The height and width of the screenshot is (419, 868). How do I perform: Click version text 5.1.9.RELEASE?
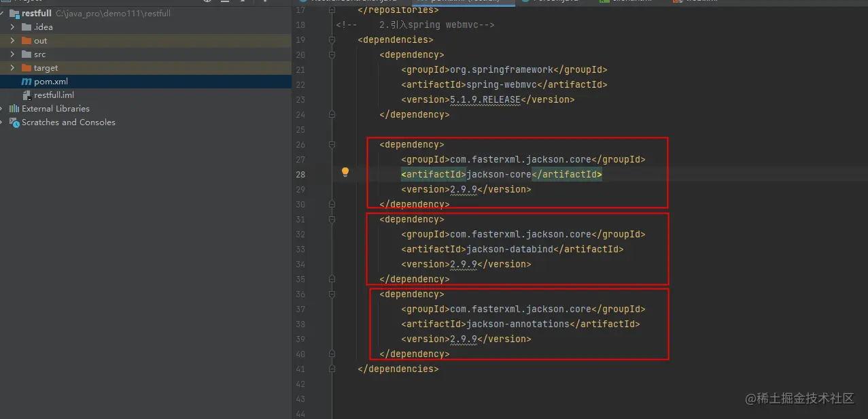click(485, 99)
